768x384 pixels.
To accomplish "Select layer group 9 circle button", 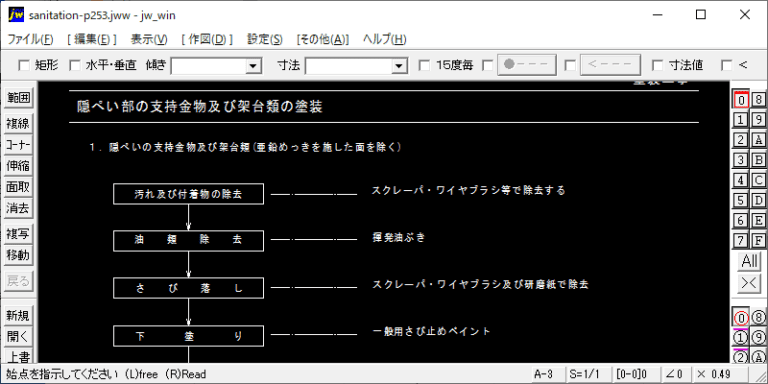I will (759, 338).
